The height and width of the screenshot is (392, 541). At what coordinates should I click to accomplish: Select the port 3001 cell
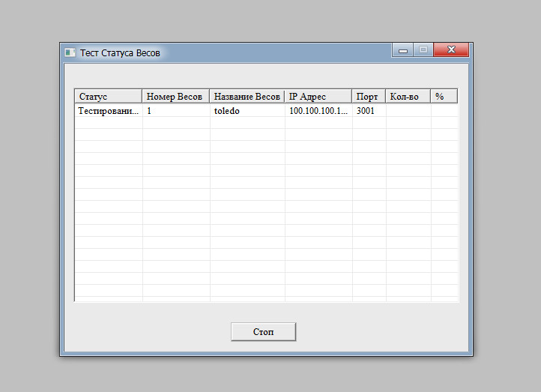coord(368,111)
